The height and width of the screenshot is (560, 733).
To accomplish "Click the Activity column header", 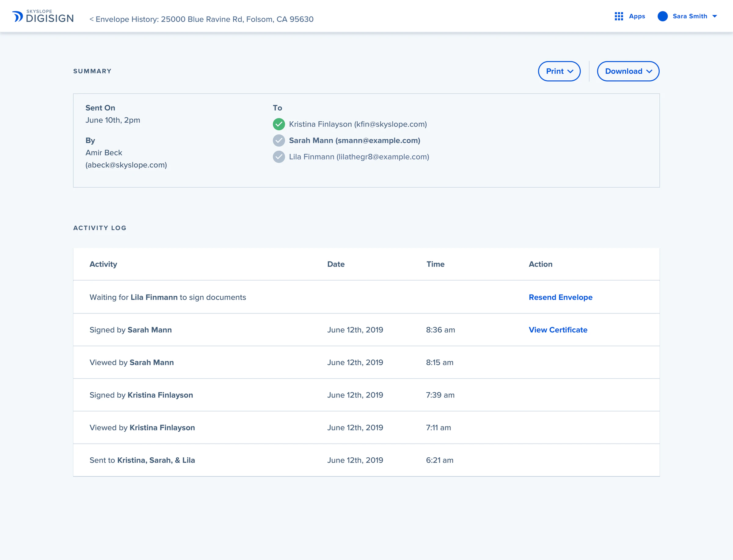I will tap(103, 264).
